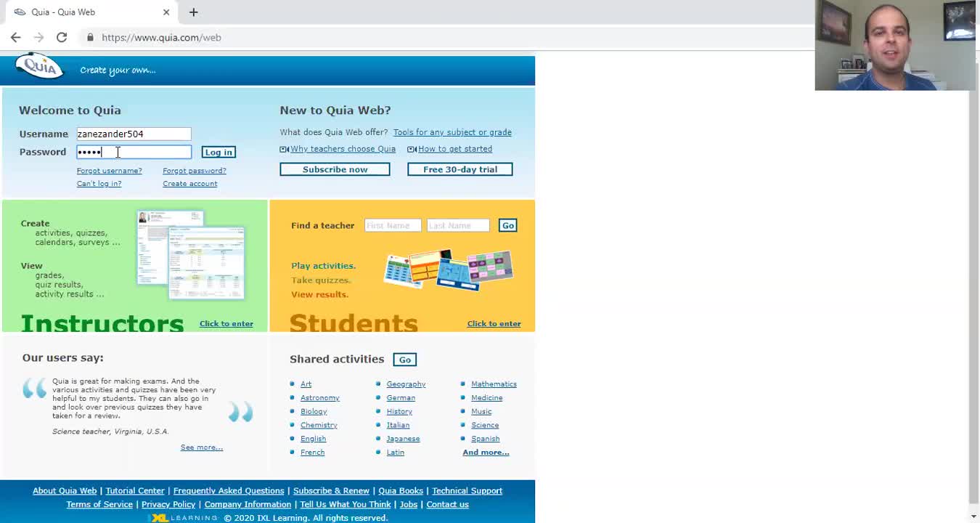Screen dimensions: 980x523
Task: Open Spanish shared activities
Action: point(485,439)
